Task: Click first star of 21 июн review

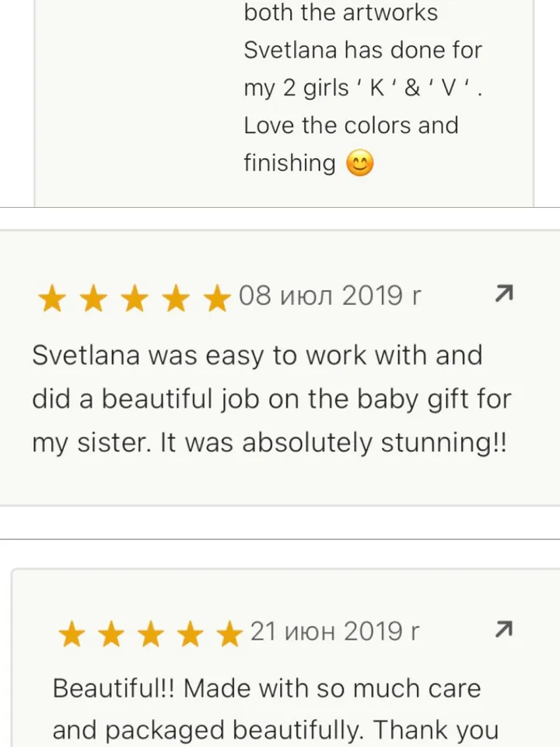Action: point(72,634)
